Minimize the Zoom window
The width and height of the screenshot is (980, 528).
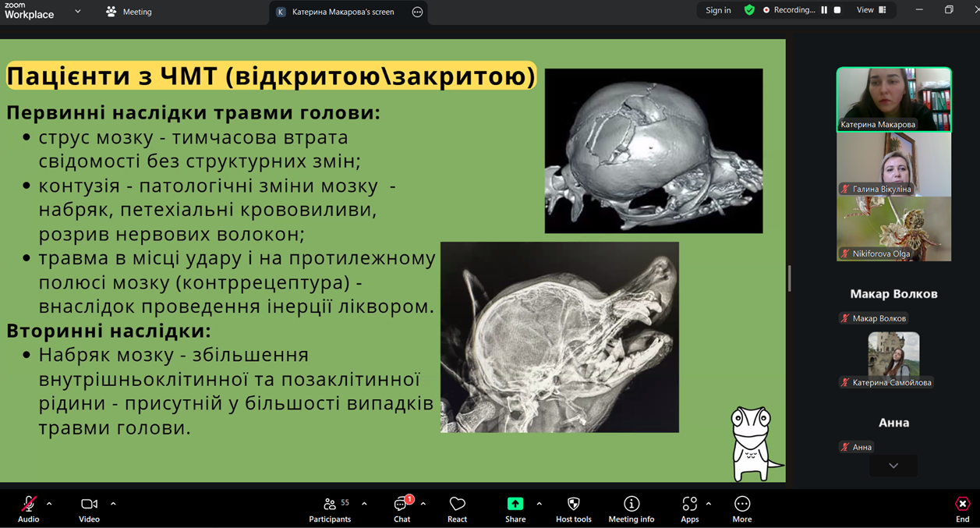pyautogui.click(x=919, y=10)
